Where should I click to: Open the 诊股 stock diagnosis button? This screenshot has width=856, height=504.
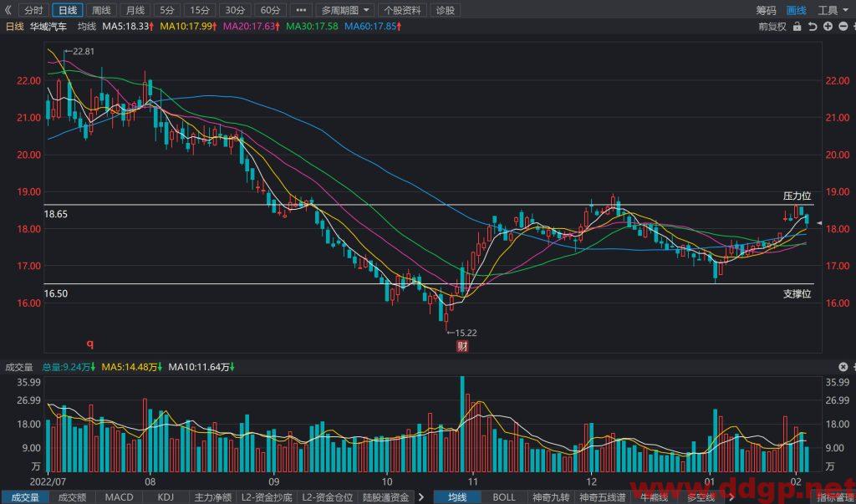pos(445,10)
